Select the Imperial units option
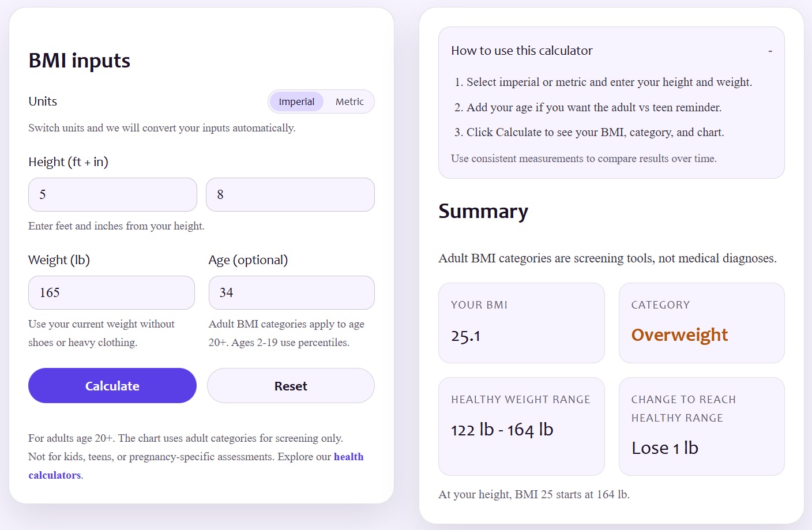Screen dimensions: 812x530 [x=296, y=101]
